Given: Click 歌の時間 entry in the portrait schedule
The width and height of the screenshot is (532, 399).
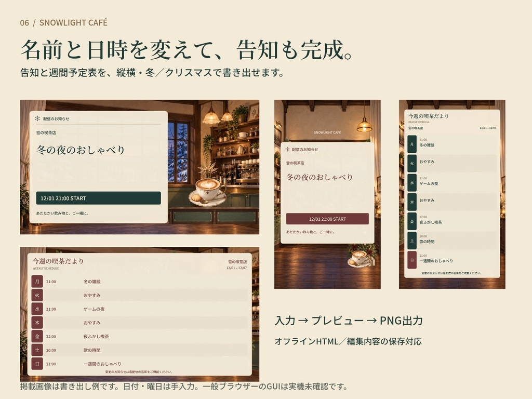Looking at the screenshot, I should coord(427,242).
